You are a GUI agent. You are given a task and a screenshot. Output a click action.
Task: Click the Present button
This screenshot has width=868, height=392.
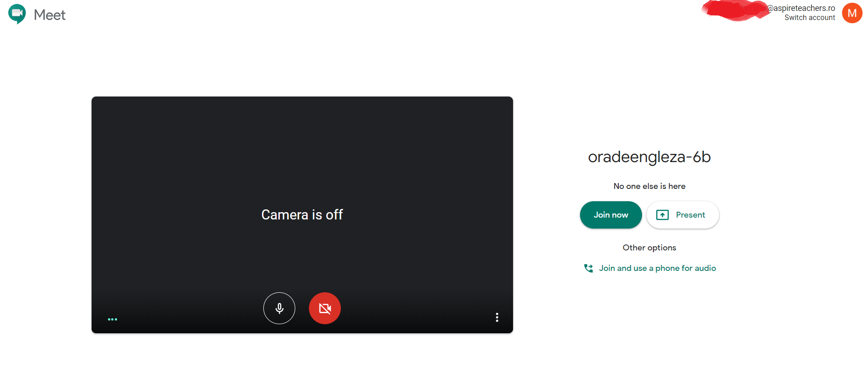coord(683,215)
